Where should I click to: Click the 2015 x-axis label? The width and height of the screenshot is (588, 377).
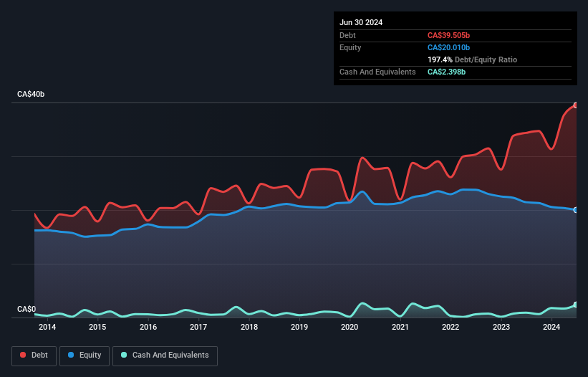(x=97, y=327)
